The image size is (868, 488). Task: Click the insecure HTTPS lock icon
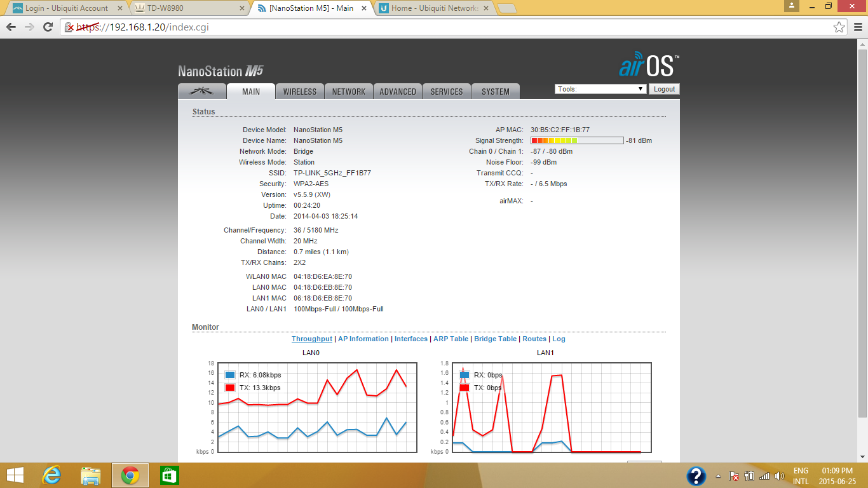pos(69,27)
